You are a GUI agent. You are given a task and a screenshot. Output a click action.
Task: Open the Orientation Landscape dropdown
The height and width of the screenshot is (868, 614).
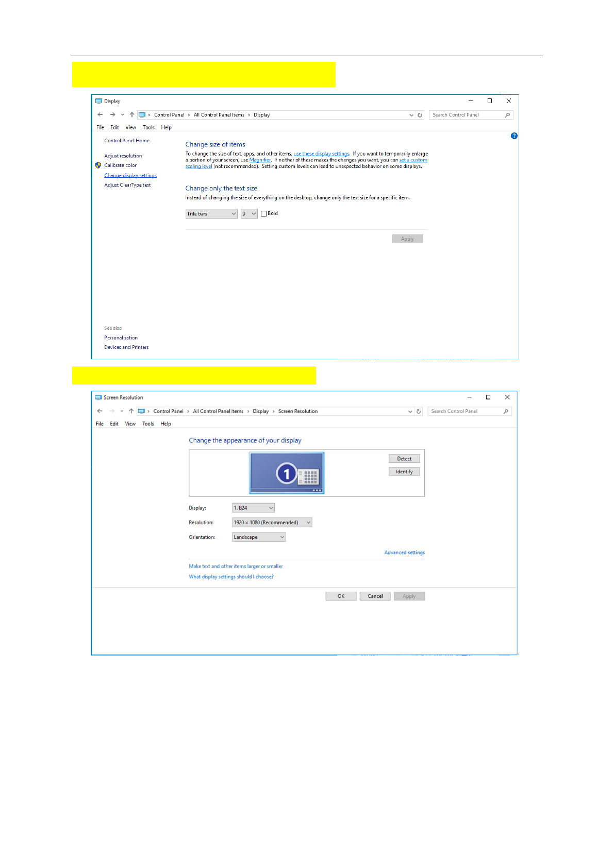tap(259, 537)
